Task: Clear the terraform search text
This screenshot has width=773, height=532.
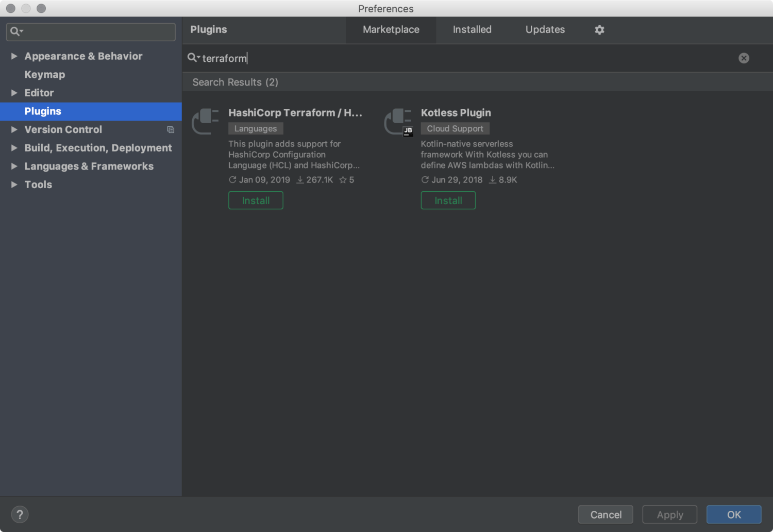Action: (744, 58)
